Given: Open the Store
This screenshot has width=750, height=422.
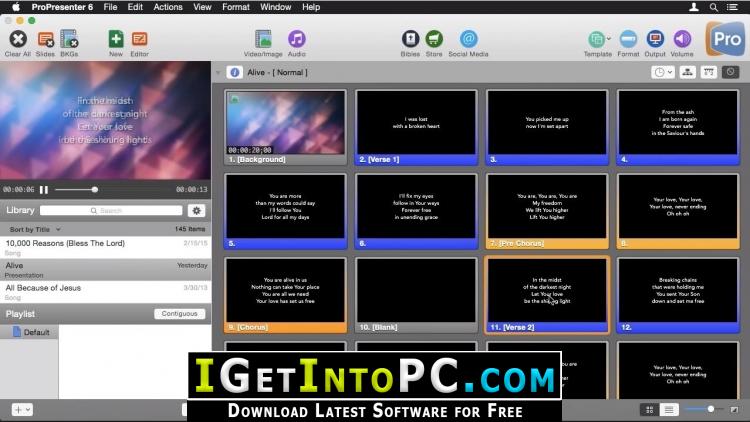Looking at the screenshot, I should pyautogui.click(x=434, y=39).
